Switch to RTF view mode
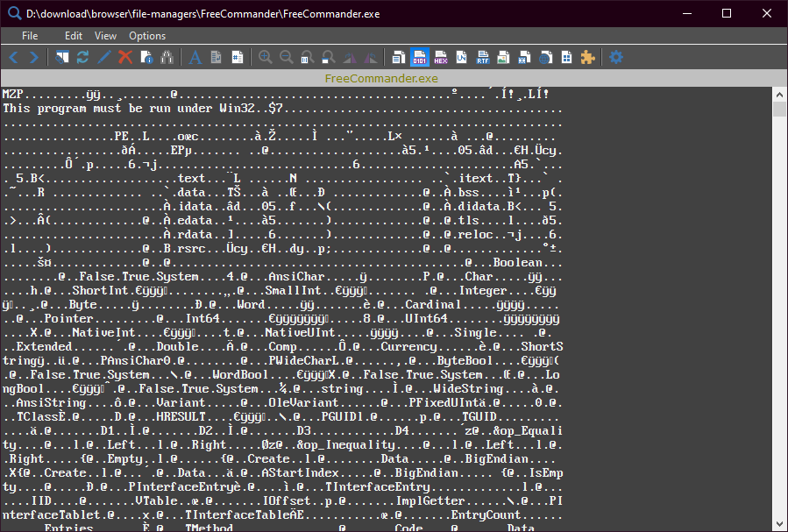This screenshot has height=532, width=788. tap(482, 57)
